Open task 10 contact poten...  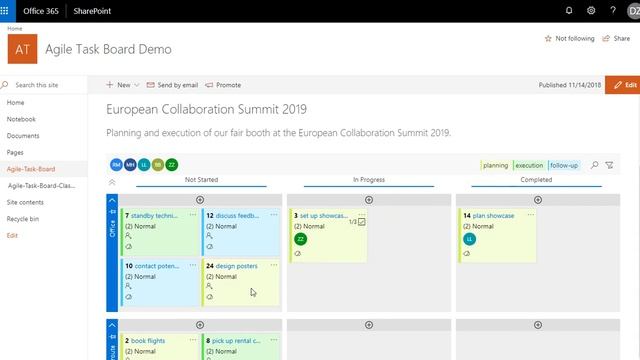(x=157, y=266)
